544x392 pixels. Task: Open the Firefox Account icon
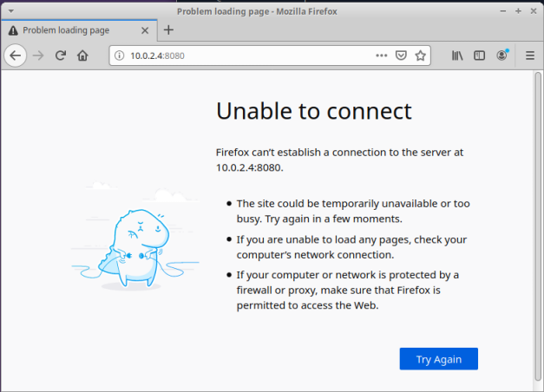[502, 56]
